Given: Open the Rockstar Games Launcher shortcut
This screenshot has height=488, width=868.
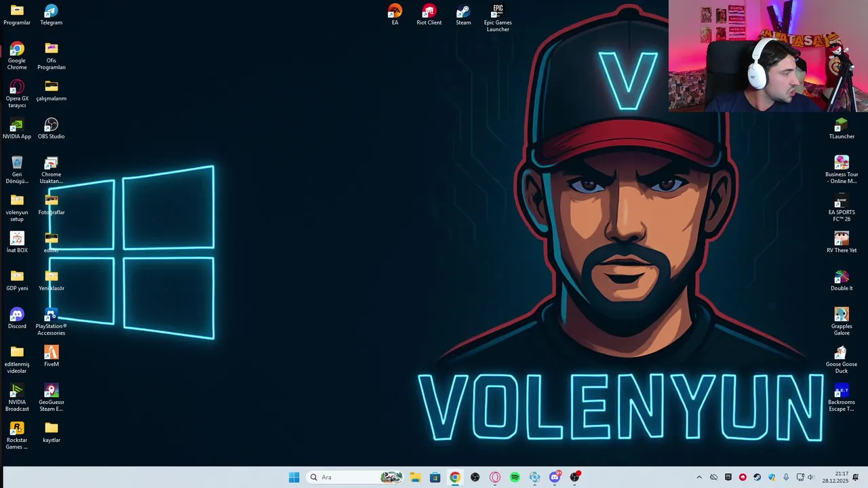Looking at the screenshot, I should coord(17,435).
